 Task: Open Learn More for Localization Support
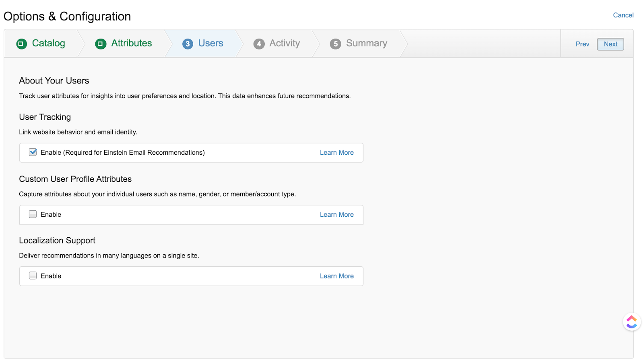[336, 276]
